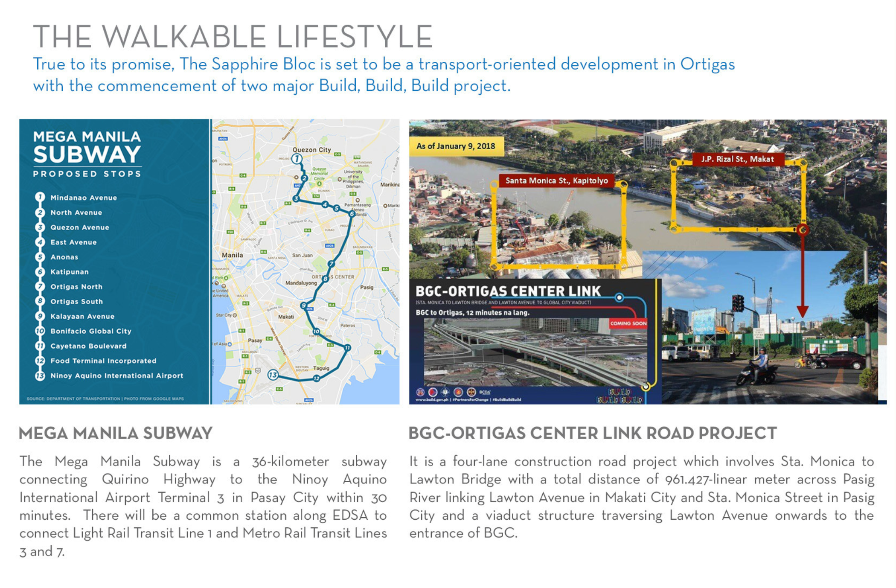Image resolution: width=896 pixels, height=588 pixels.
Task: Click 'Ninoy Aquino International Airport' stop entry
Action: (116, 376)
